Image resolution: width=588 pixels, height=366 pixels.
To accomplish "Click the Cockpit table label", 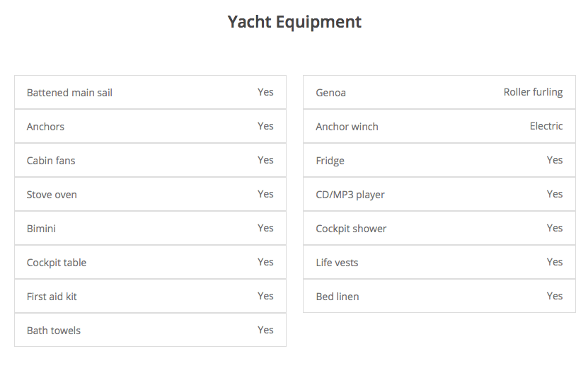I will [x=57, y=263].
